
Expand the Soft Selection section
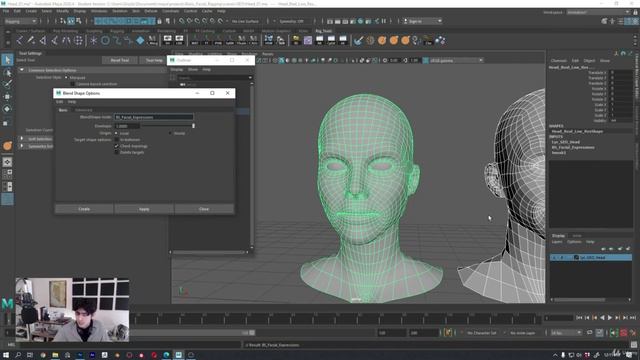[22, 139]
